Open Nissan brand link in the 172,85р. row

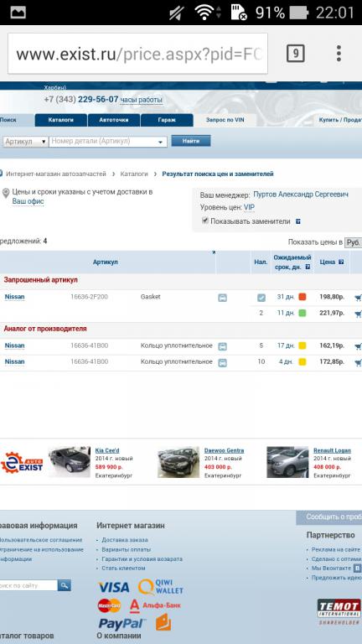[x=14, y=361]
